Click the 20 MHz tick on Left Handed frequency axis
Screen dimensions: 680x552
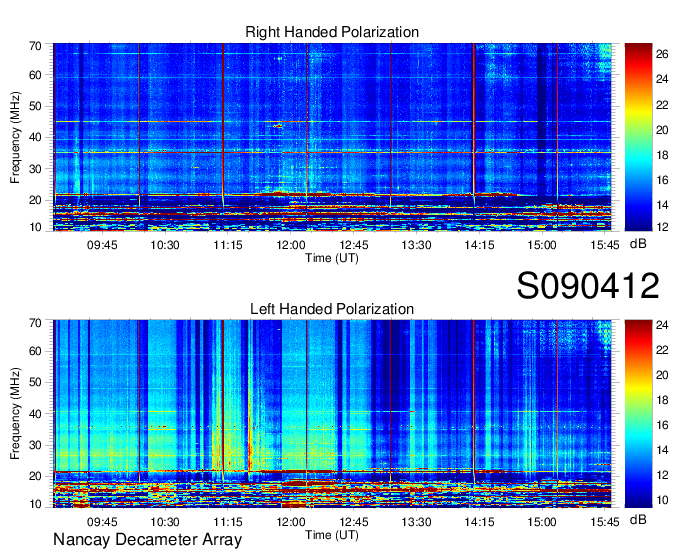(x=35, y=476)
